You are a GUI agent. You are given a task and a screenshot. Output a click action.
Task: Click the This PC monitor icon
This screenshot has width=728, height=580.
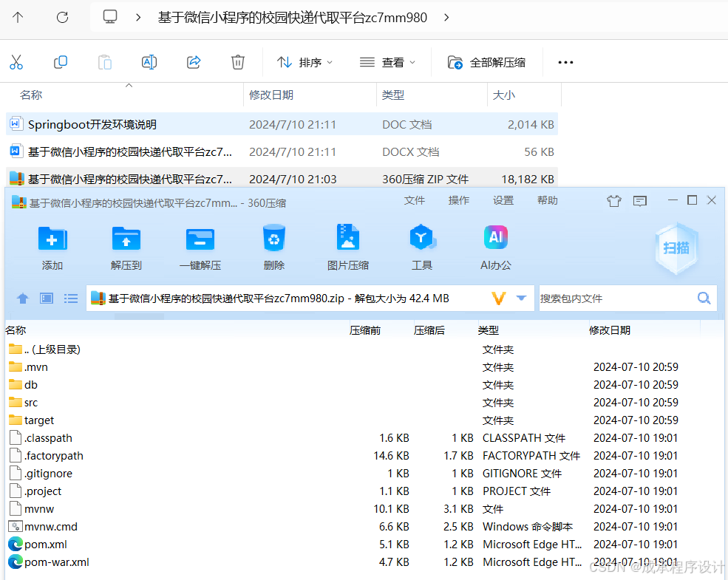click(110, 17)
